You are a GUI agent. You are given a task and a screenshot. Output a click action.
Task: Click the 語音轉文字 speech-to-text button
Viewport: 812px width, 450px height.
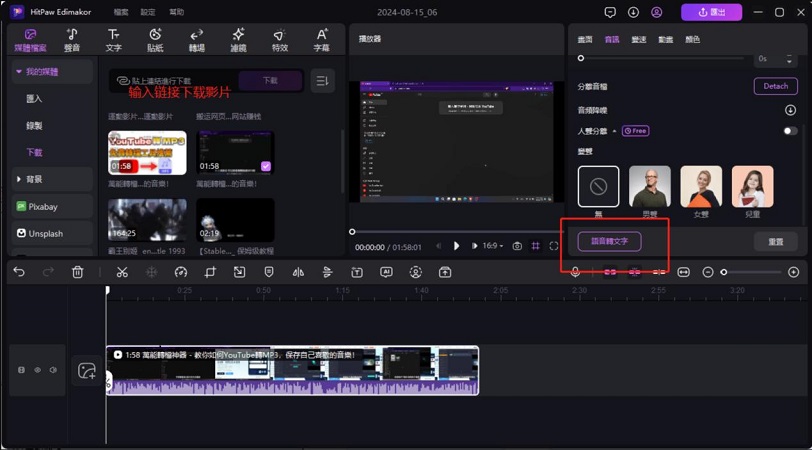click(609, 241)
